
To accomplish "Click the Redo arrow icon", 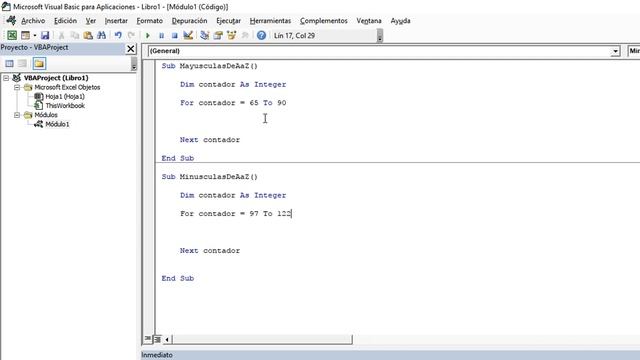I will pyautogui.click(x=131, y=36).
